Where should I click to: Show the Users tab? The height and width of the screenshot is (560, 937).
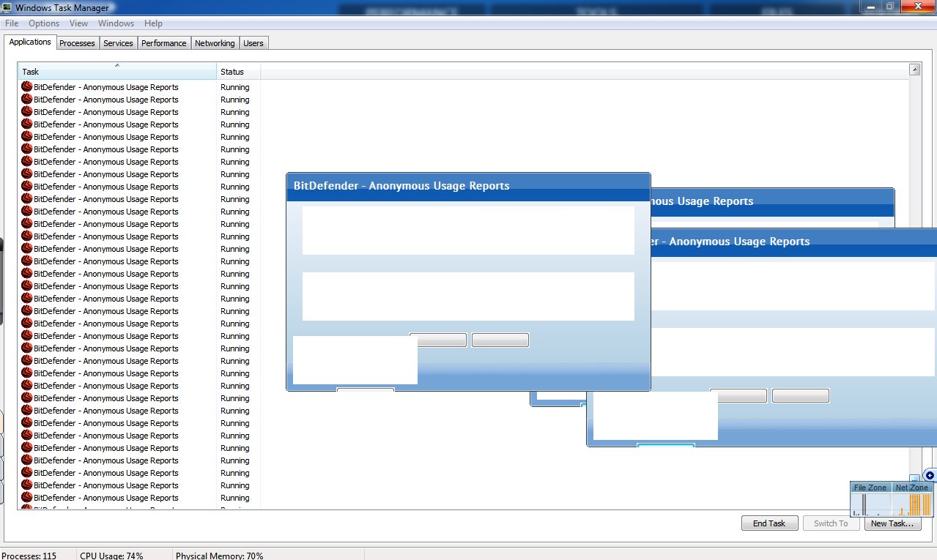coord(253,43)
